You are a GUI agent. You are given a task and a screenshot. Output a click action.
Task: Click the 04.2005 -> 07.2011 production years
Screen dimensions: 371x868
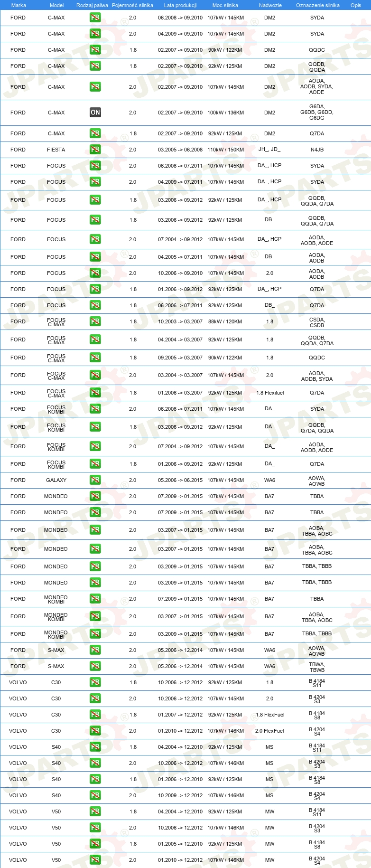pos(180,257)
